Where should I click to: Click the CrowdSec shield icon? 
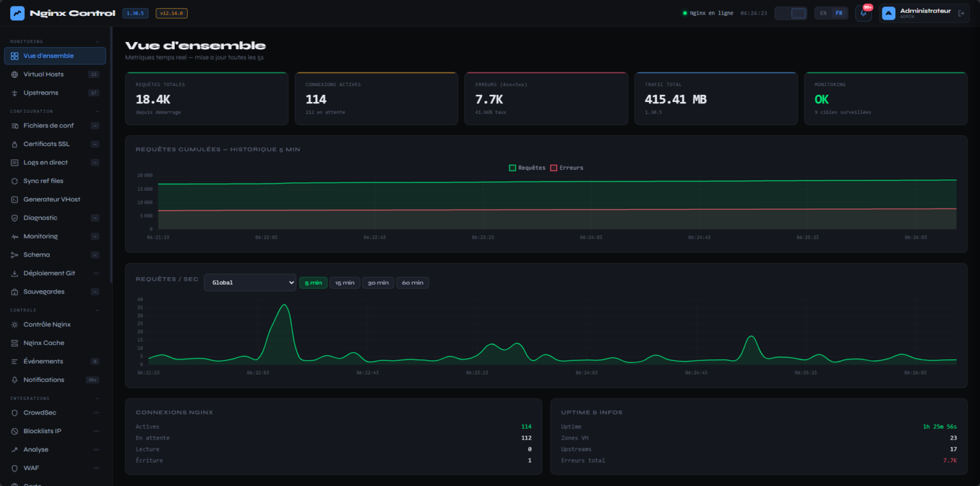(x=15, y=413)
